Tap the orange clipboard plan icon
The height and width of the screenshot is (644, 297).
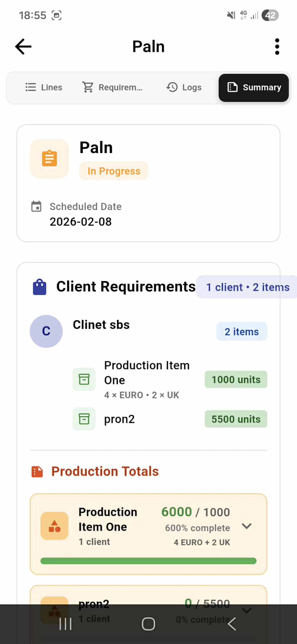coord(49,159)
